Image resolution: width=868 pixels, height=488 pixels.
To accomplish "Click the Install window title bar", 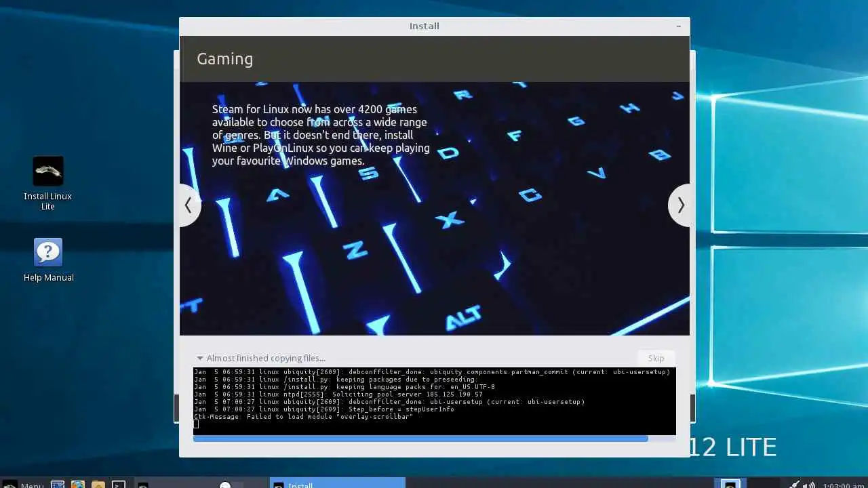I will coord(434,26).
